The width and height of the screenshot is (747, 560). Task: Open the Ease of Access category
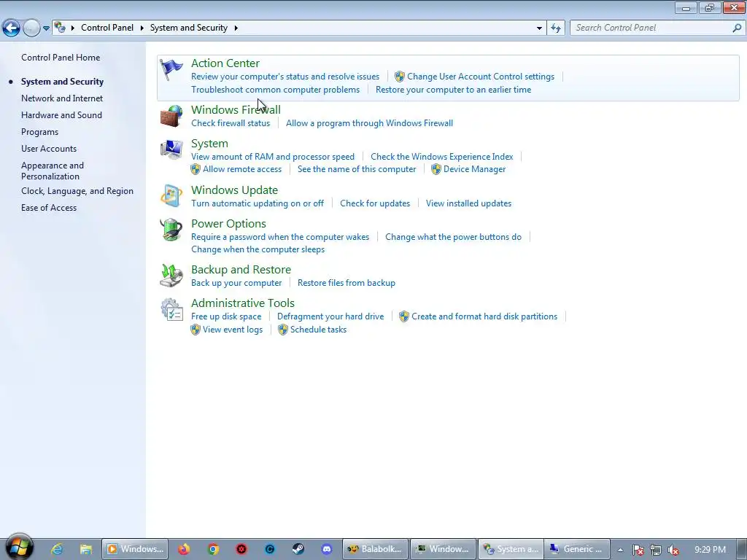coord(49,208)
